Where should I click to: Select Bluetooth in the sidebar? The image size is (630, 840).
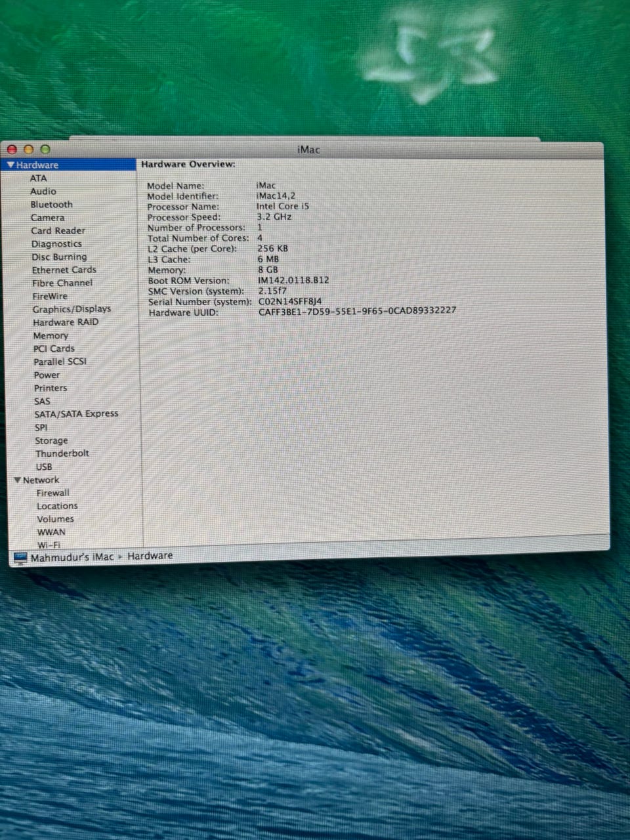click(x=51, y=205)
